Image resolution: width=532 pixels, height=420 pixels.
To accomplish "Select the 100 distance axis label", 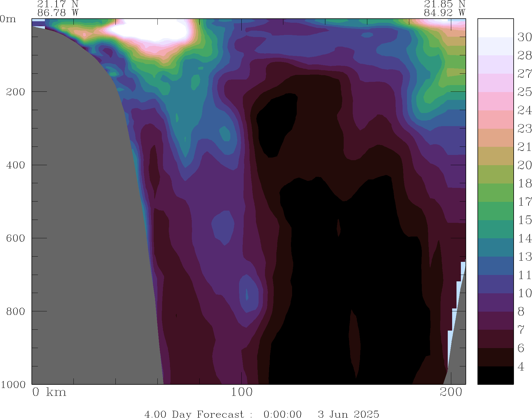I will 241,392.
